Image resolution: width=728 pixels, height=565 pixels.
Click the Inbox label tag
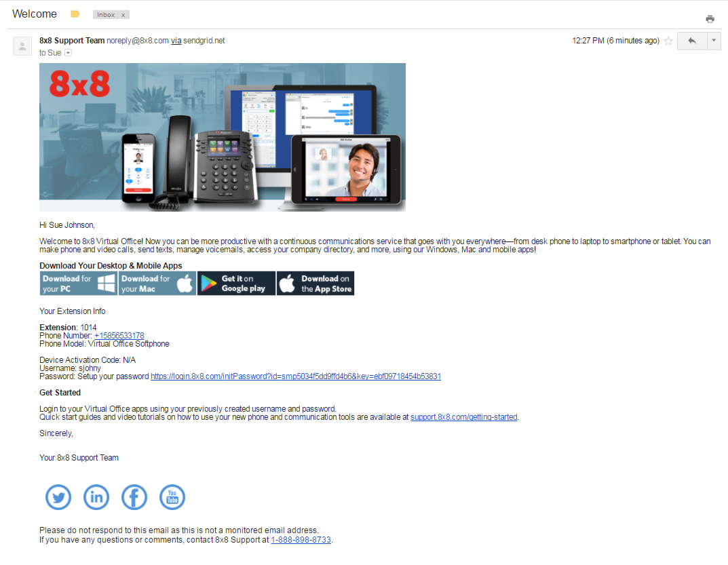106,15
